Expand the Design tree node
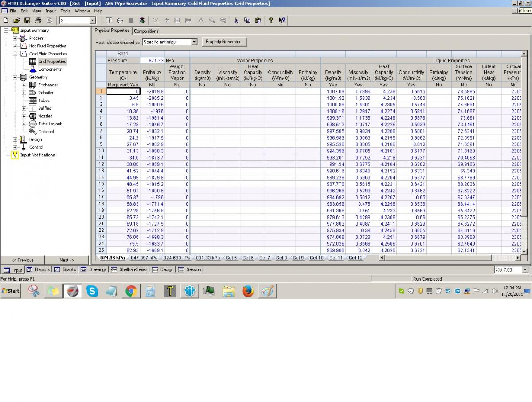 click(x=15, y=140)
